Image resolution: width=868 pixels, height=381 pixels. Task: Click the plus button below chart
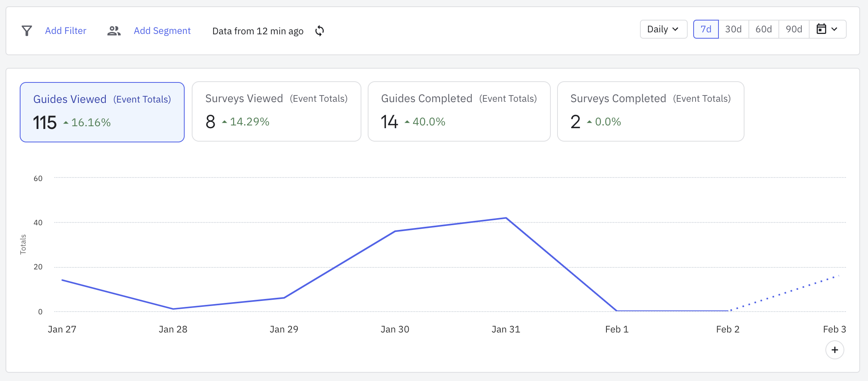click(x=834, y=350)
